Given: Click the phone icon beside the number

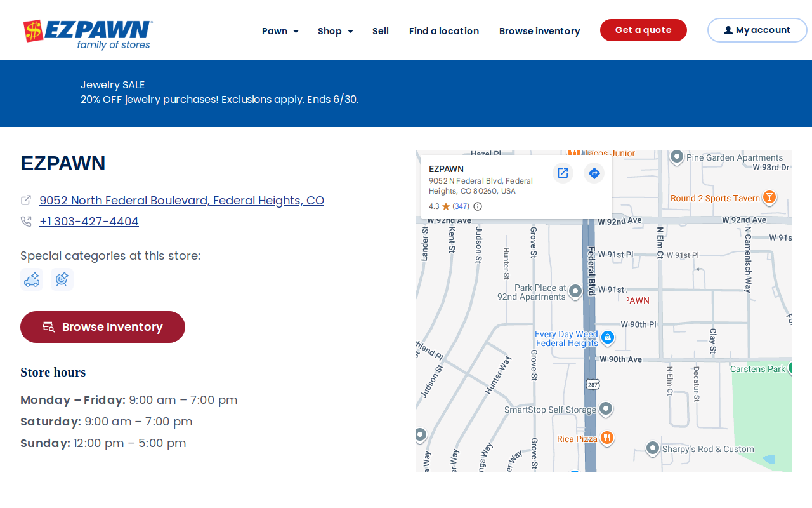Looking at the screenshot, I should pos(26,221).
